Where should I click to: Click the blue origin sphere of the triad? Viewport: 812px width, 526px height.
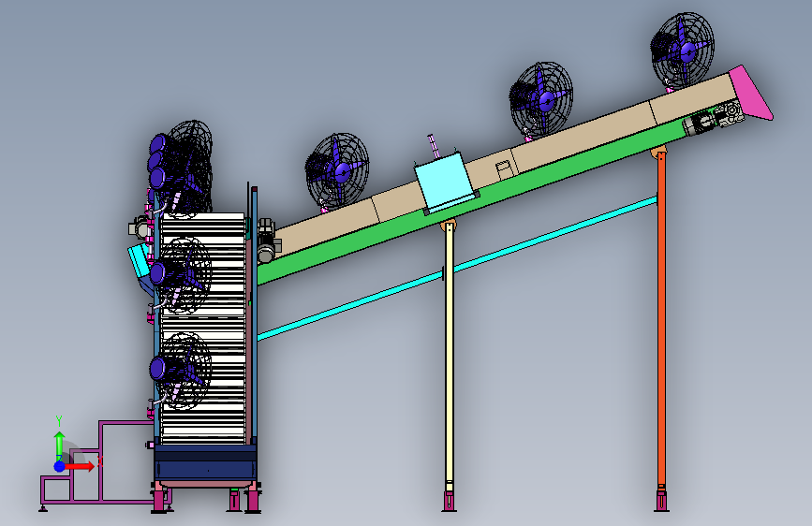point(60,466)
